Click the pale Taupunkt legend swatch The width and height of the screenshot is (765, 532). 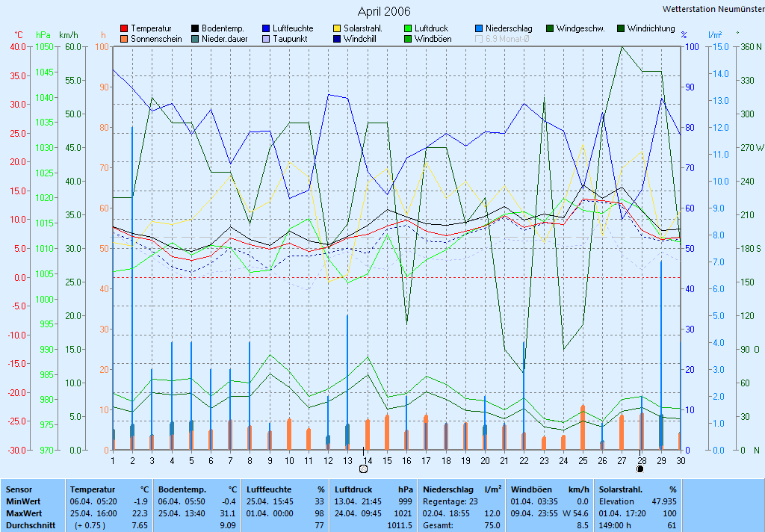tap(266, 39)
